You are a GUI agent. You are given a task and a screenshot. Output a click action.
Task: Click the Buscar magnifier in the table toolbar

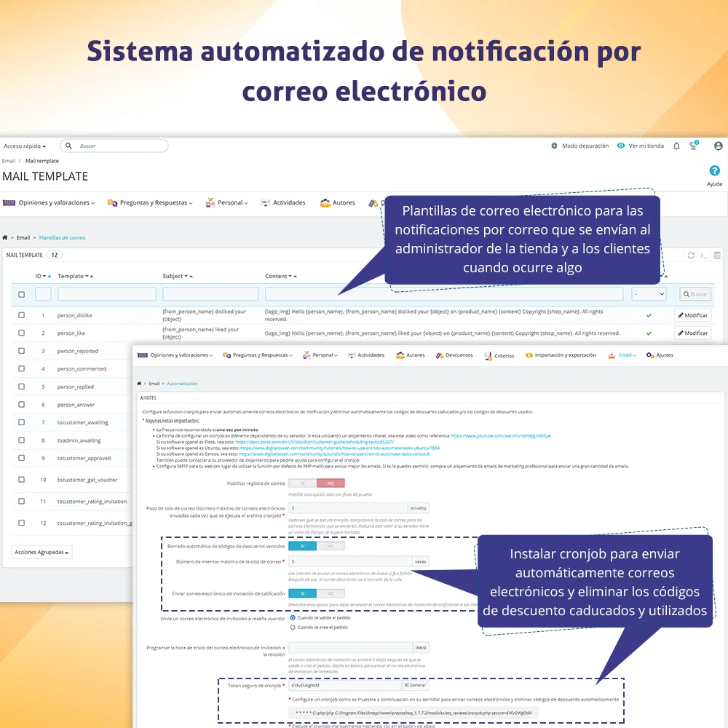pyautogui.click(x=694, y=294)
